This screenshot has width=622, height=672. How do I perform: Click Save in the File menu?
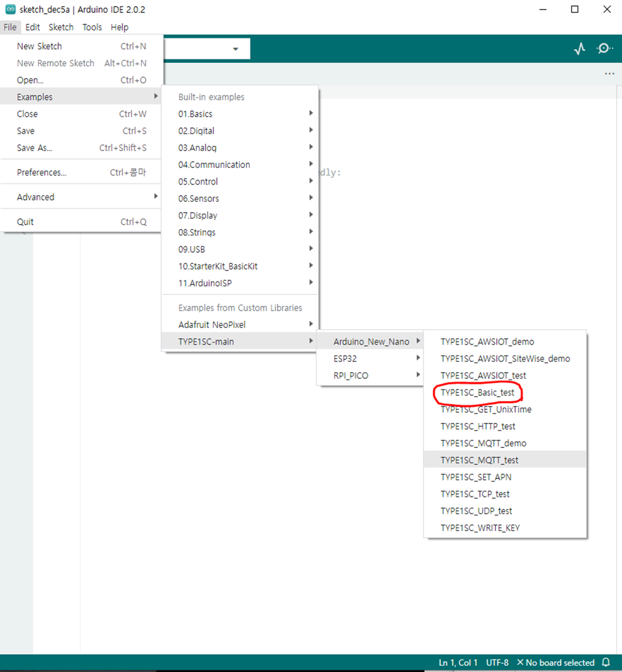[x=81, y=131]
